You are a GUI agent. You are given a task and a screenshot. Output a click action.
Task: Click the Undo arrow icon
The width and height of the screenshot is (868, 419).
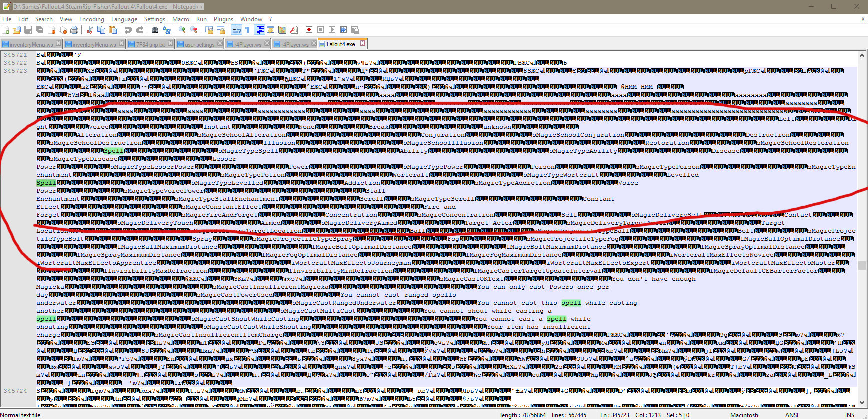coord(128,30)
